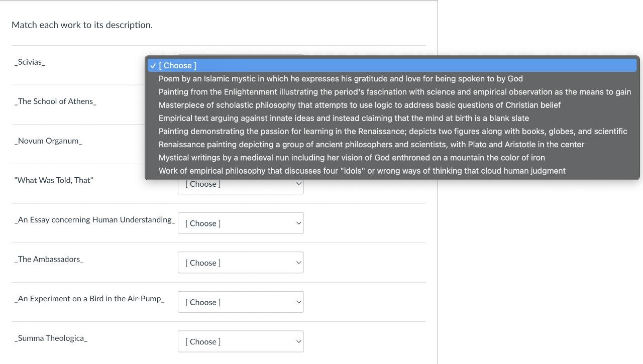643x364 pixels.
Task: Click the Novum Organum label
Action: (x=48, y=141)
